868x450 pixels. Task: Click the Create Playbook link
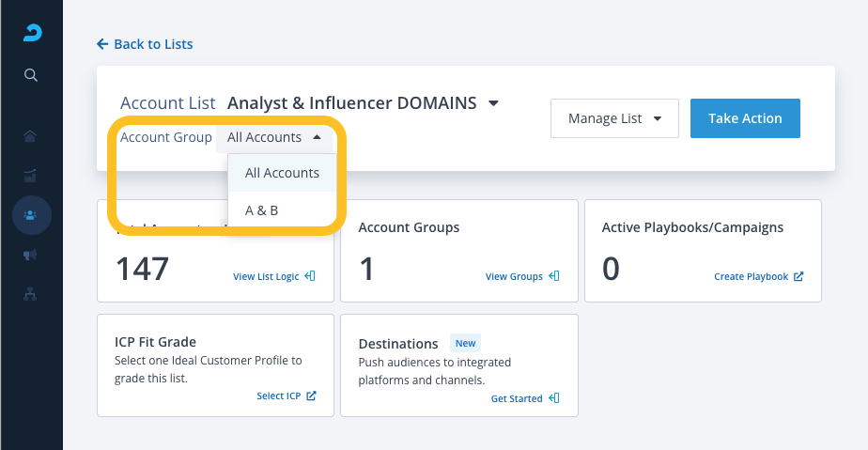click(x=752, y=276)
